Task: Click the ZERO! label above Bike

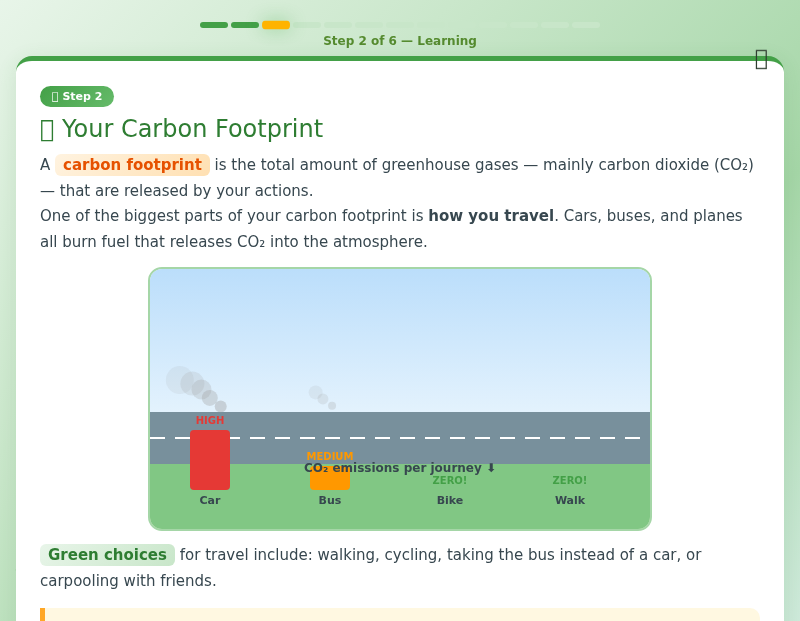Action: (x=450, y=480)
